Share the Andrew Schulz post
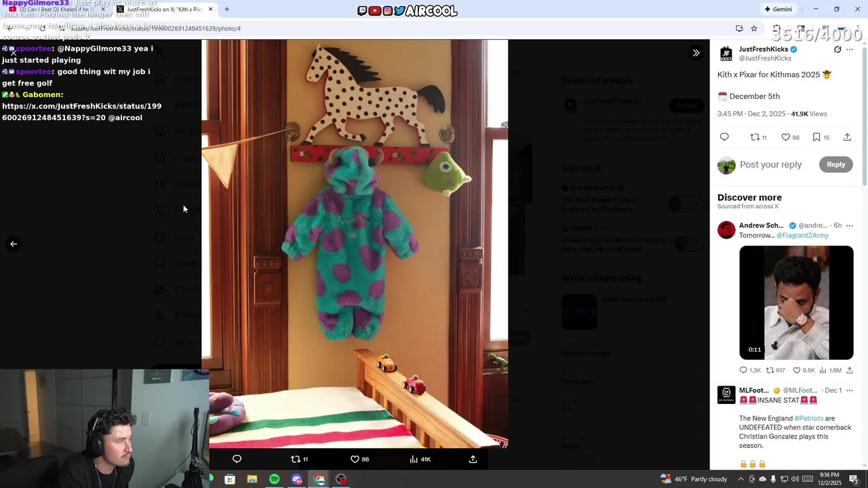The height and width of the screenshot is (488, 868). (x=849, y=370)
